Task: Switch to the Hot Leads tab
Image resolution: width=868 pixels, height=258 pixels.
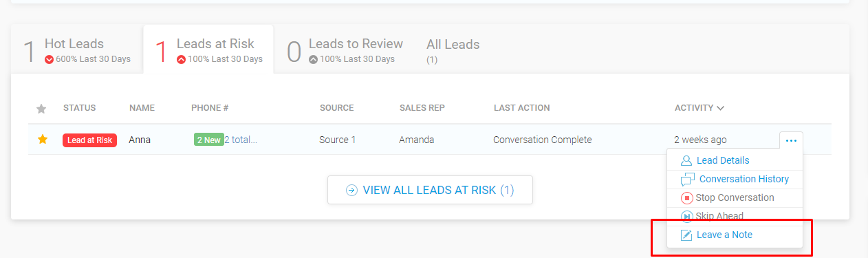Action: coord(77,50)
